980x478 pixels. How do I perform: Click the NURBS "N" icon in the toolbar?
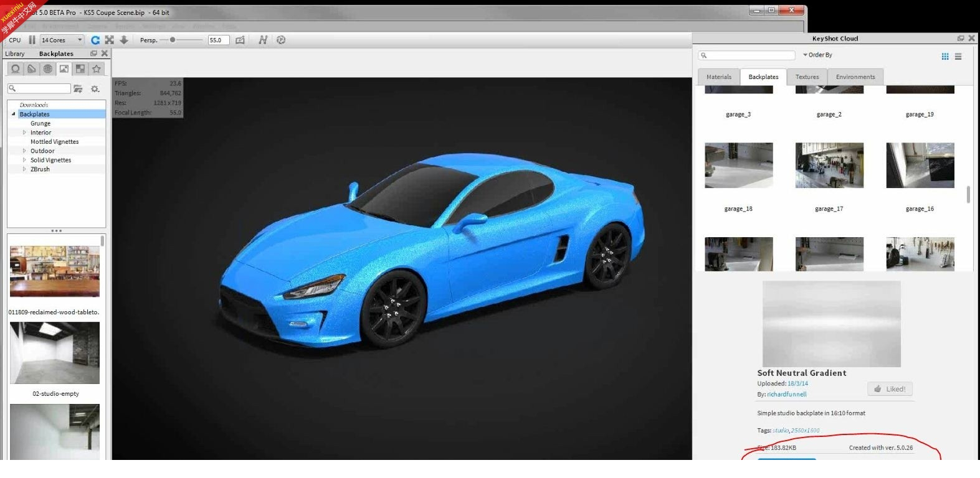(263, 40)
